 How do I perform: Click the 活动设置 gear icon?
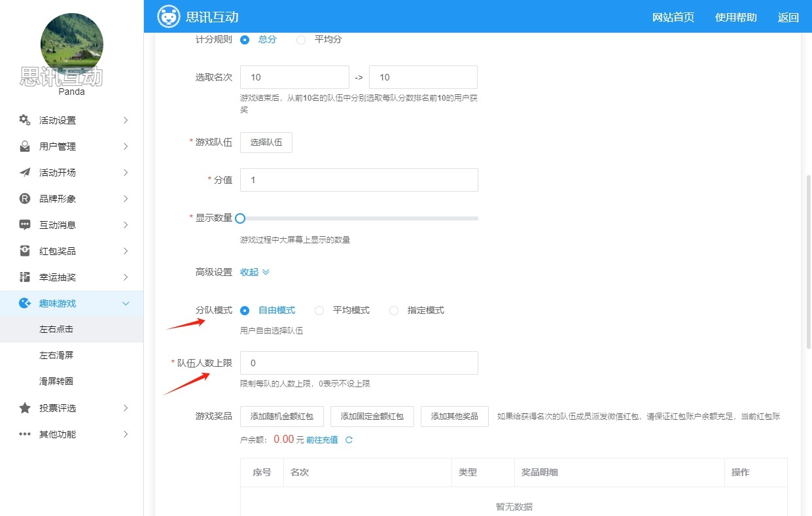coord(25,120)
